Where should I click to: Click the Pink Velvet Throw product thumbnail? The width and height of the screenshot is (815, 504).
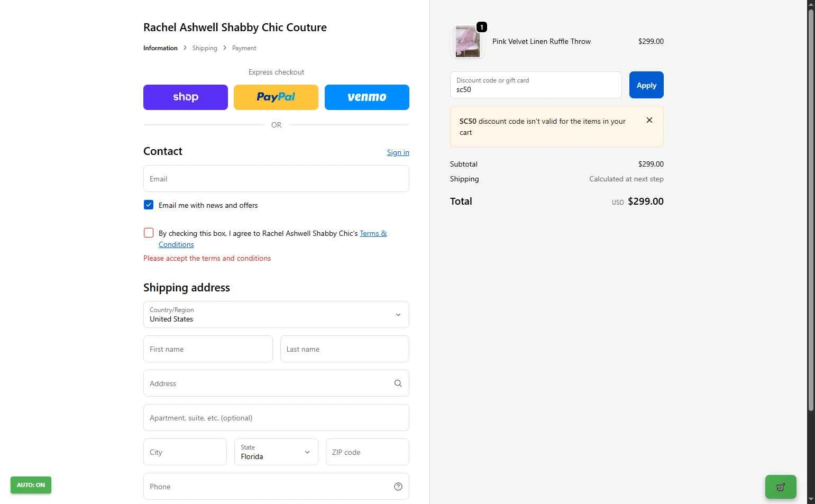pyautogui.click(x=468, y=41)
